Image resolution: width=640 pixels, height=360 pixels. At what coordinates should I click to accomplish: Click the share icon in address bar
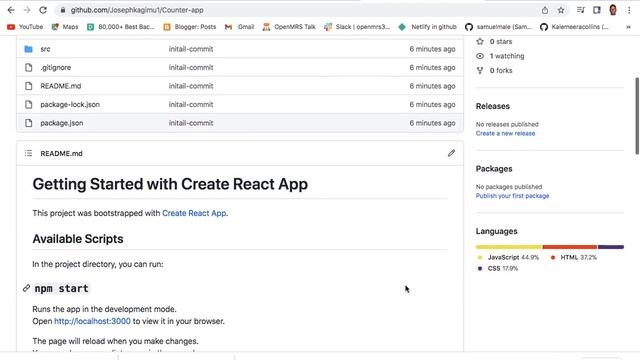click(545, 10)
